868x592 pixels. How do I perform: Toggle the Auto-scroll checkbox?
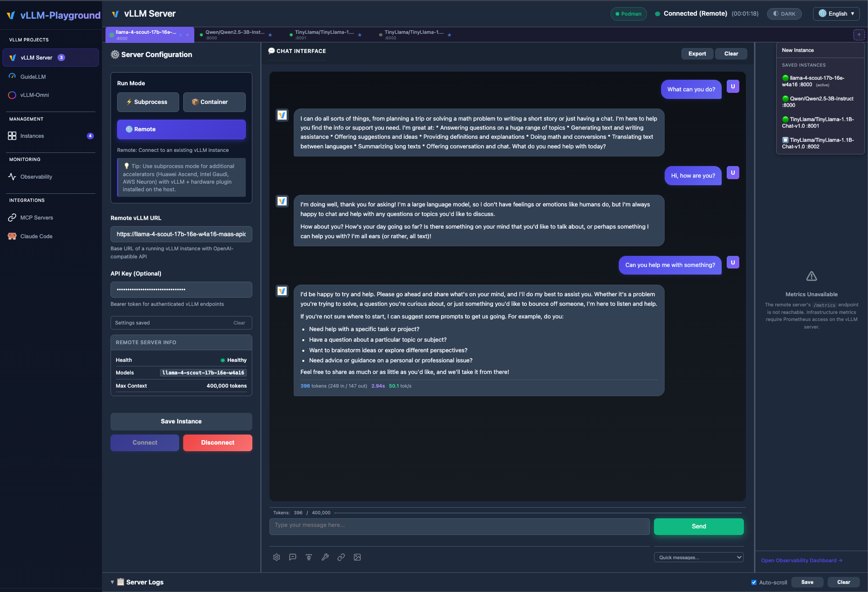click(754, 582)
